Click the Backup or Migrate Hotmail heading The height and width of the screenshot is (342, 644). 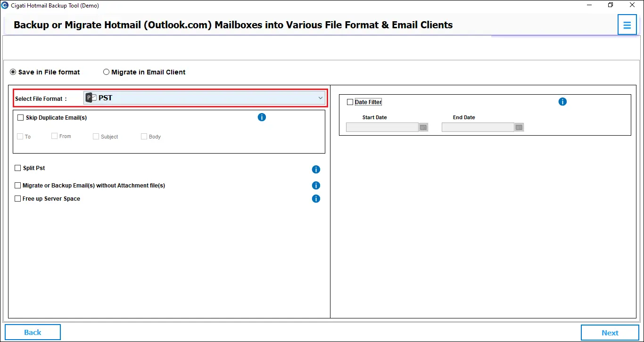click(233, 25)
